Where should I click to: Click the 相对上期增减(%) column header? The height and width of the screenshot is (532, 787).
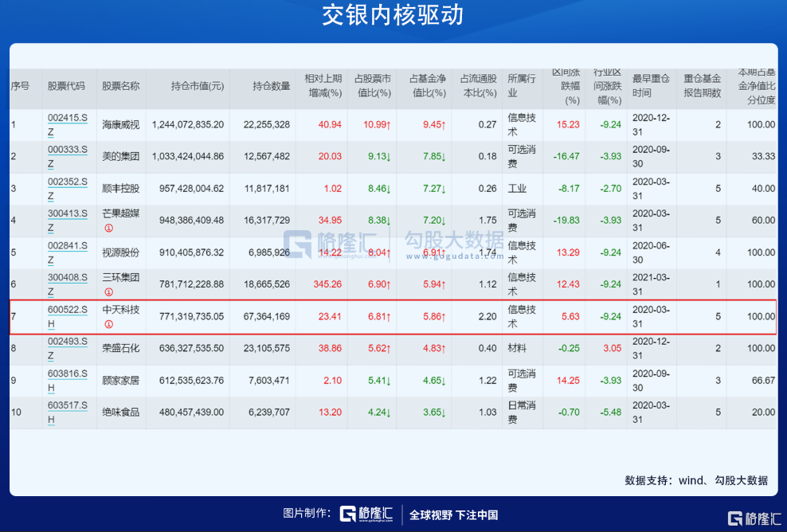click(x=323, y=86)
